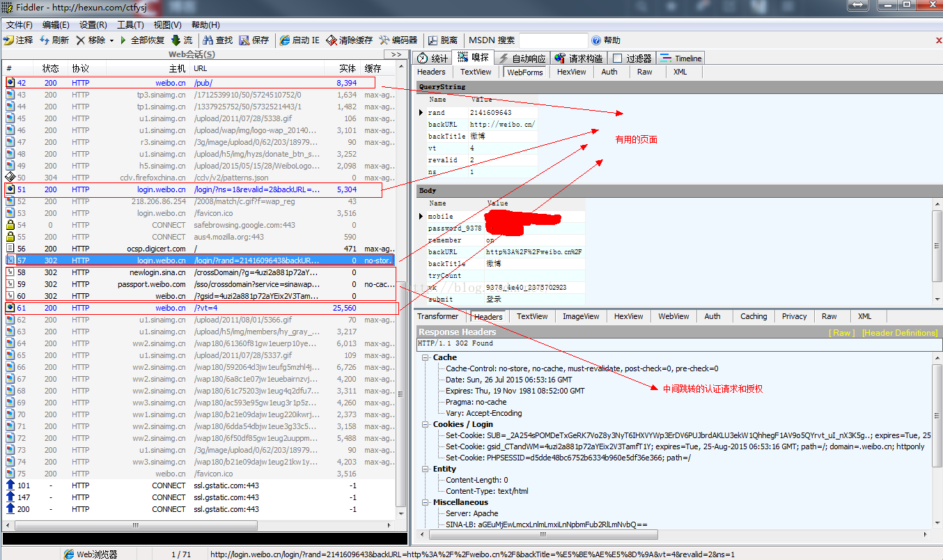Select session 58 newlogin.sina.cn row
943x560 pixels.
pos(200,272)
